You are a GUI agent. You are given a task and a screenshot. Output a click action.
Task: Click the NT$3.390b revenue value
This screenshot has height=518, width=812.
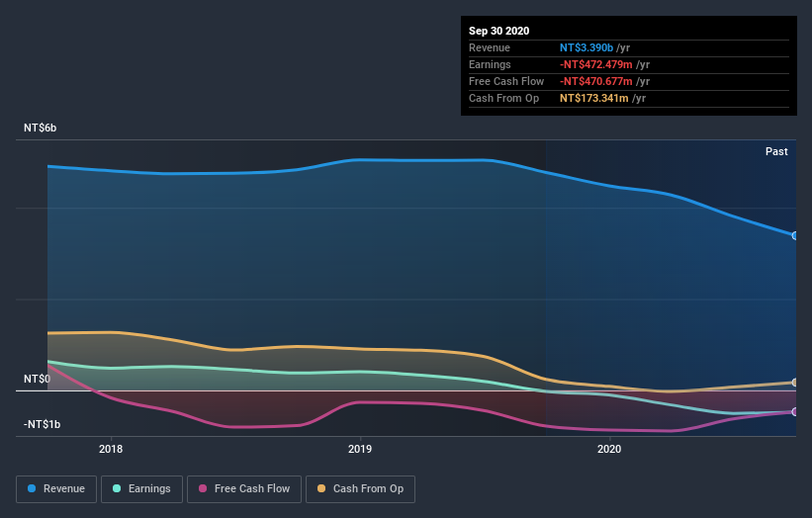pyautogui.click(x=586, y=47)
